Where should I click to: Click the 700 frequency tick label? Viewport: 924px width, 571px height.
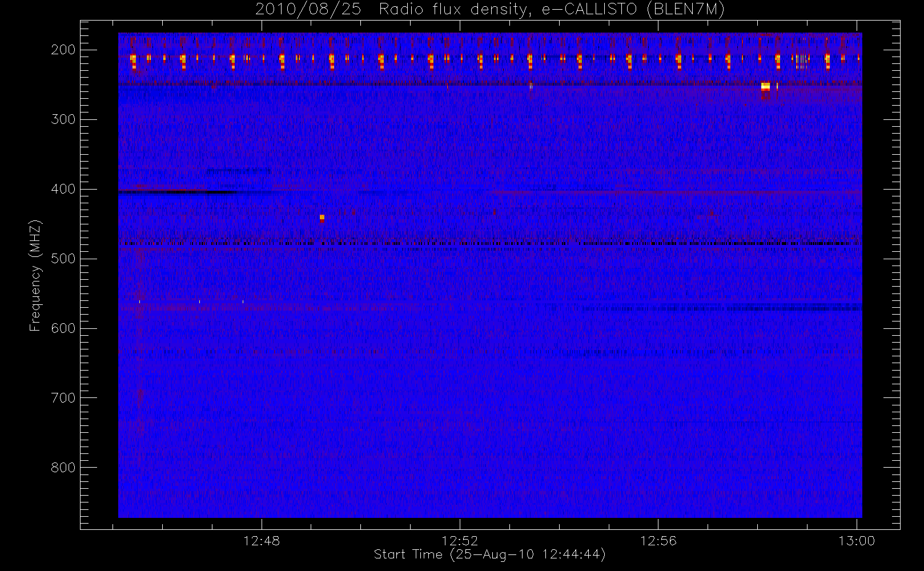[x=63, y=398]
